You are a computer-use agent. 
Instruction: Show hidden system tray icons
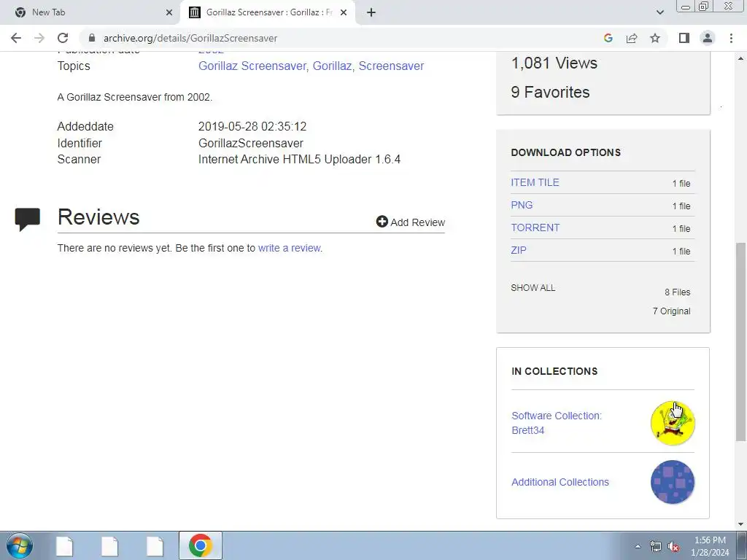pyautogui.click(x=638, y=546)
